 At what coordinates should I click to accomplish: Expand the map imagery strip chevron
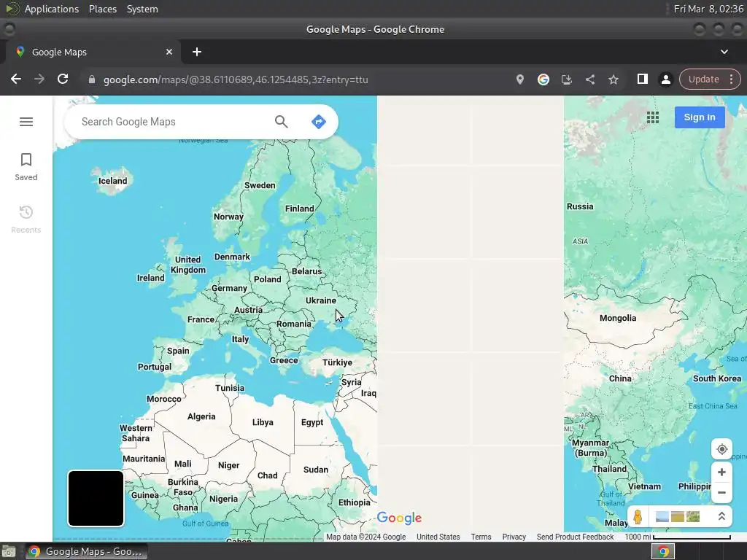point(721,517)
